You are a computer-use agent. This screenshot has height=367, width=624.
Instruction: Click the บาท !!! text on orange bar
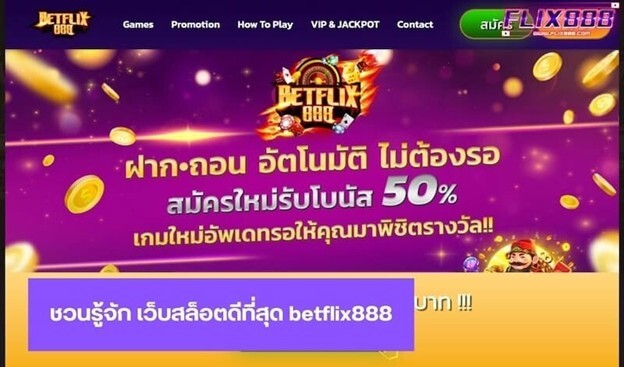click(x=443, y=304)
